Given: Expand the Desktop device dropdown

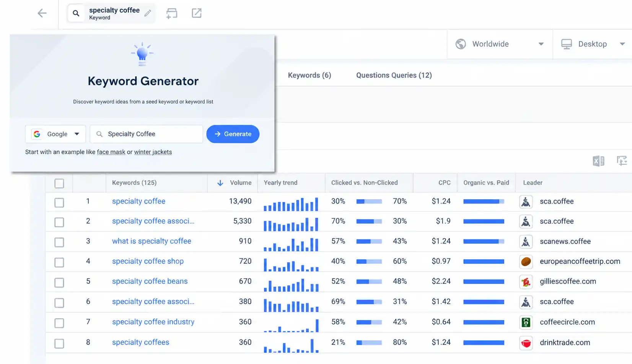Looking at the screenshot, I should 593,44.
